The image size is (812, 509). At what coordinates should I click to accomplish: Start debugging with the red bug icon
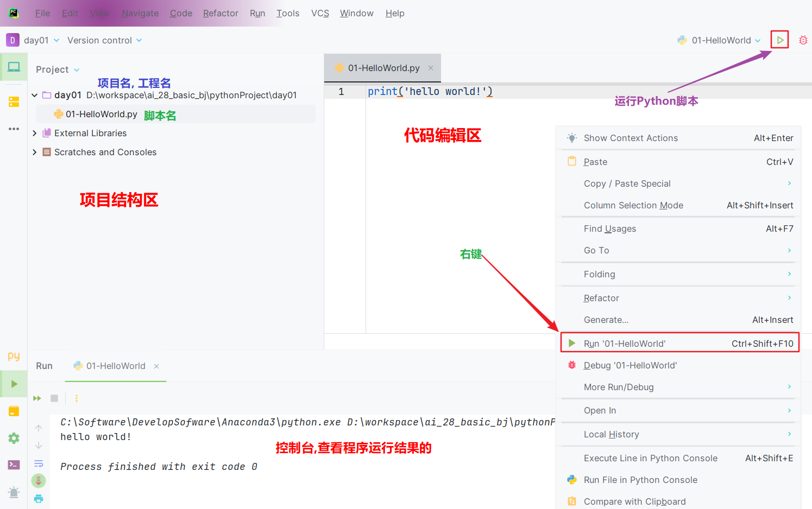coord(803,40)
